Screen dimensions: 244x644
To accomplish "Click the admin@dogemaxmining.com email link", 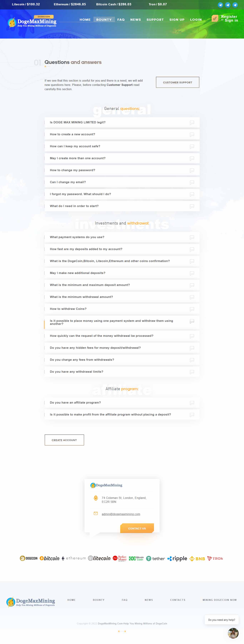I will click(x=121, y=514).
